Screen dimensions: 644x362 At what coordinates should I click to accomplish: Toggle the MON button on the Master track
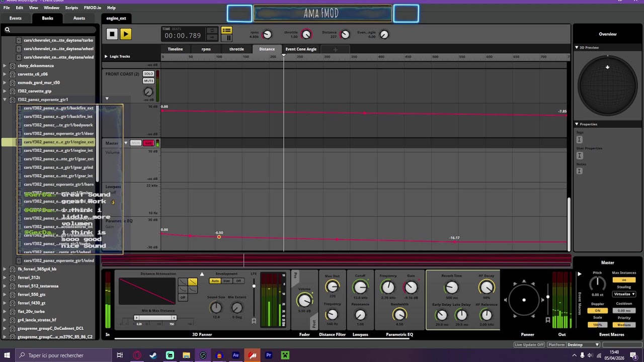(136, 143)
